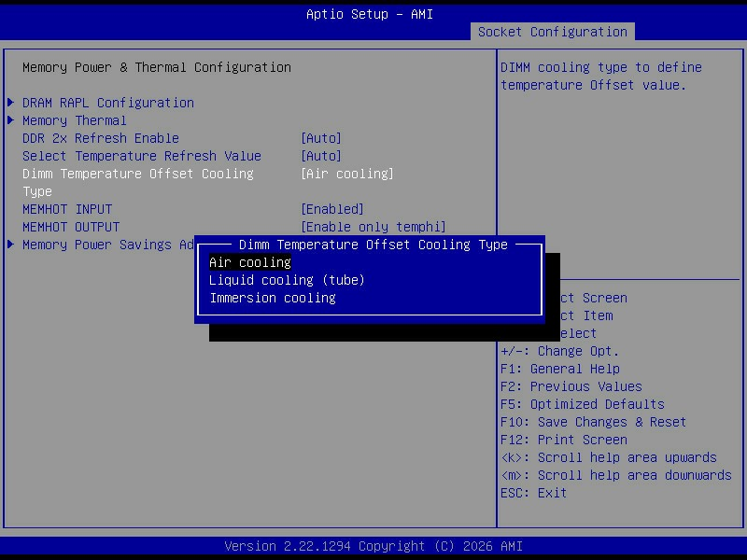
Task: Change MEMHOT INPUT [Enabled] value
Action: (332, 209)
